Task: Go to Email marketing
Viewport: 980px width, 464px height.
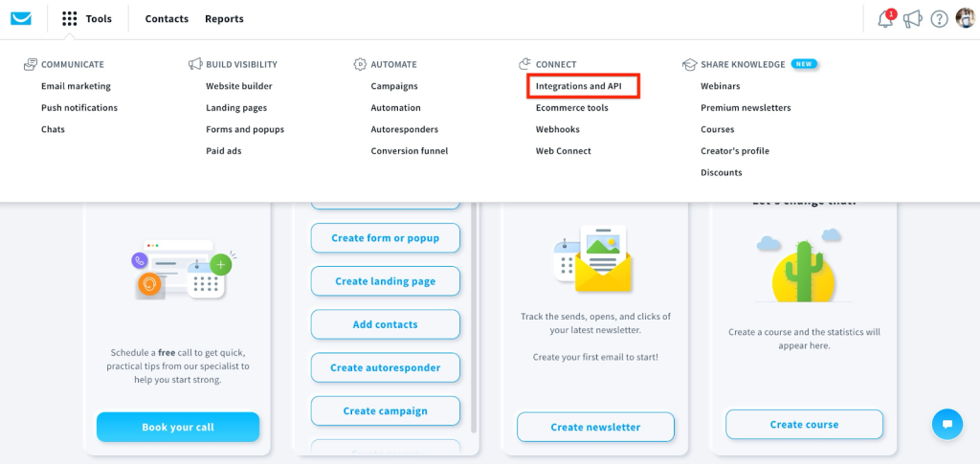Action: [76, 86]
